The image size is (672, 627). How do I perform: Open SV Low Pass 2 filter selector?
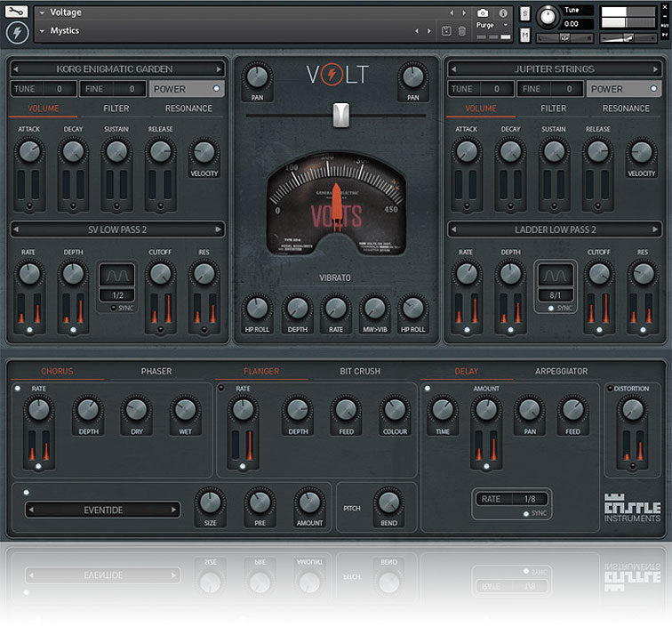(x=117, y=229)
